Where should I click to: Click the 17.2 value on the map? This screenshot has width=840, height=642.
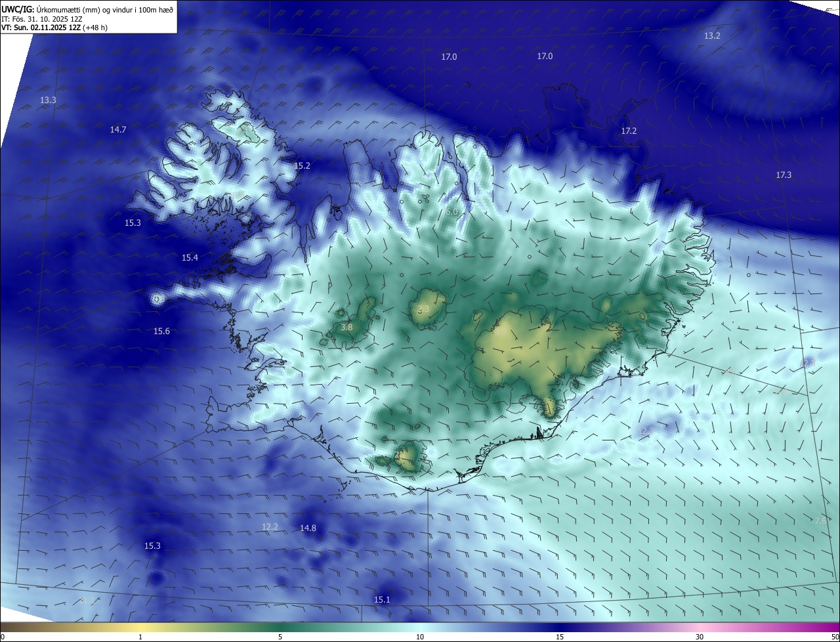click(x=629, y=131)
